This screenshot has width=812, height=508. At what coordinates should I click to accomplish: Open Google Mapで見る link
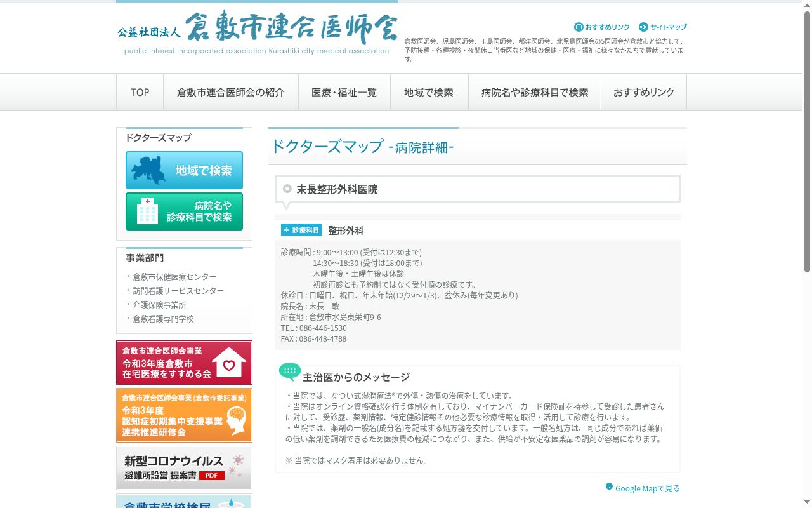tap(648, 488)
